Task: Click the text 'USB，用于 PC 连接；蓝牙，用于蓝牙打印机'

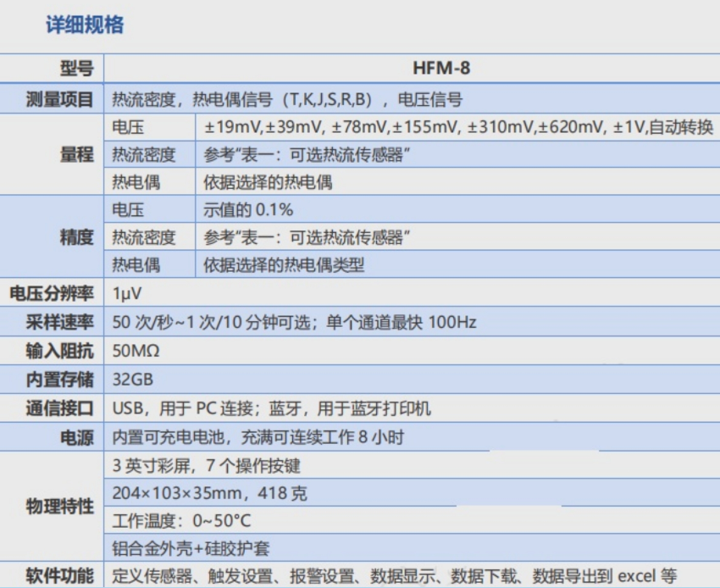Action: tap(272, 408)
